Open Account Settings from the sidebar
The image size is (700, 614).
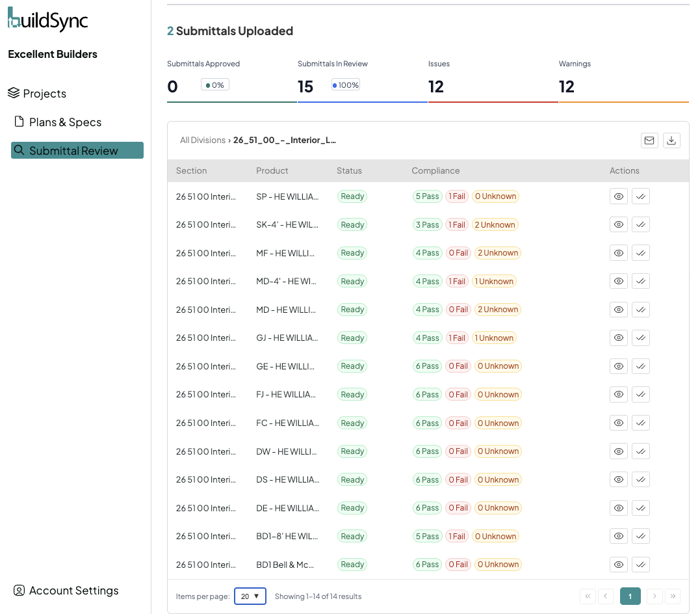[x=73, y=590]
